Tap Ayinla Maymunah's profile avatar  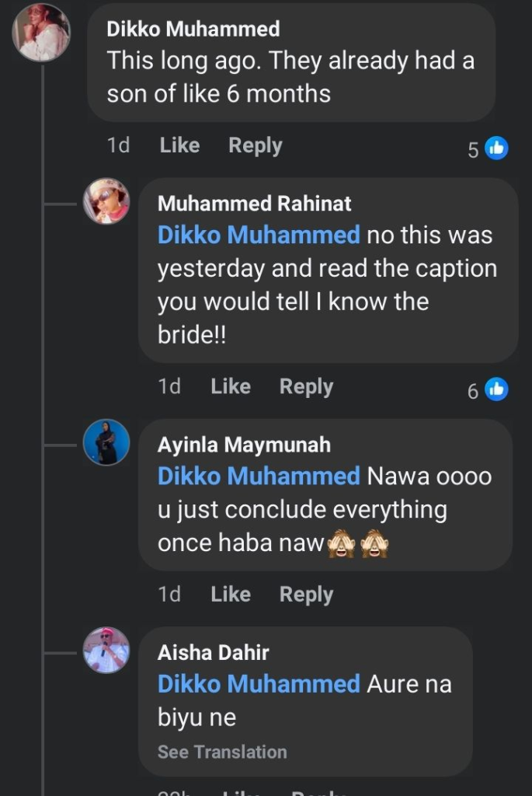coord(106,442)
